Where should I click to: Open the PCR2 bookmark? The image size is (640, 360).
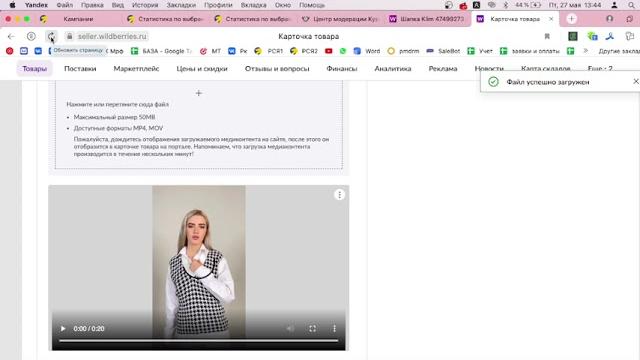(304, 51)
